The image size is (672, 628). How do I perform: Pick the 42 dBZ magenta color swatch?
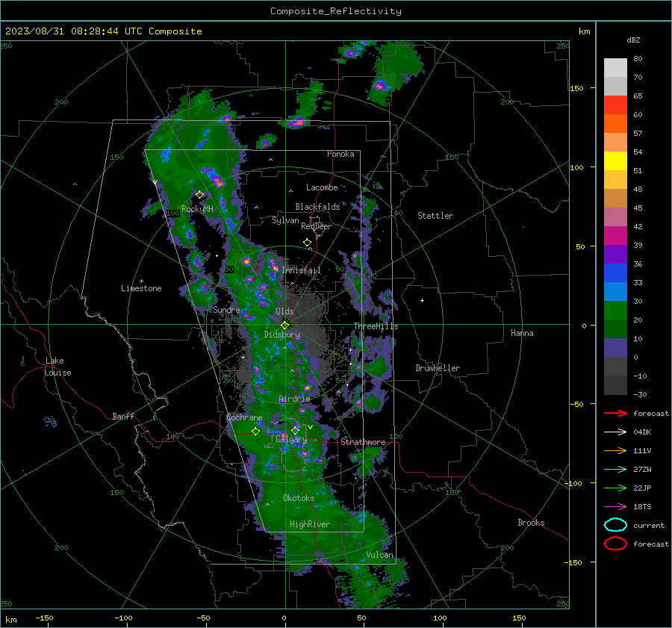[x=615, y=235]
